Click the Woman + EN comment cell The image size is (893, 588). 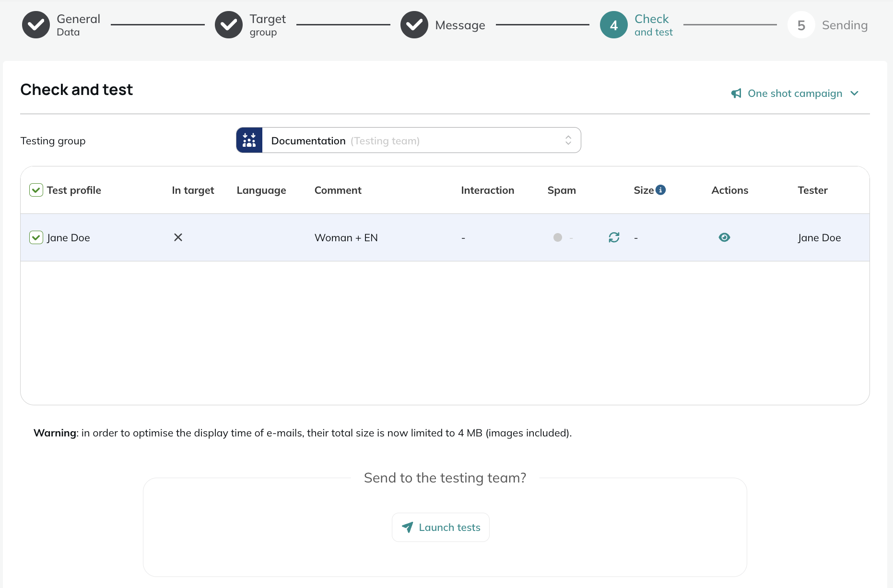click(346, 238)
